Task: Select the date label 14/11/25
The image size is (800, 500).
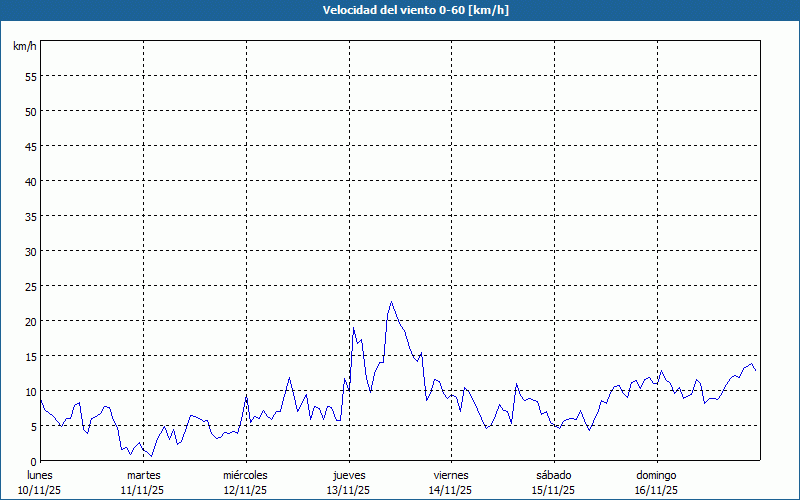Action: tap(451, 490)
